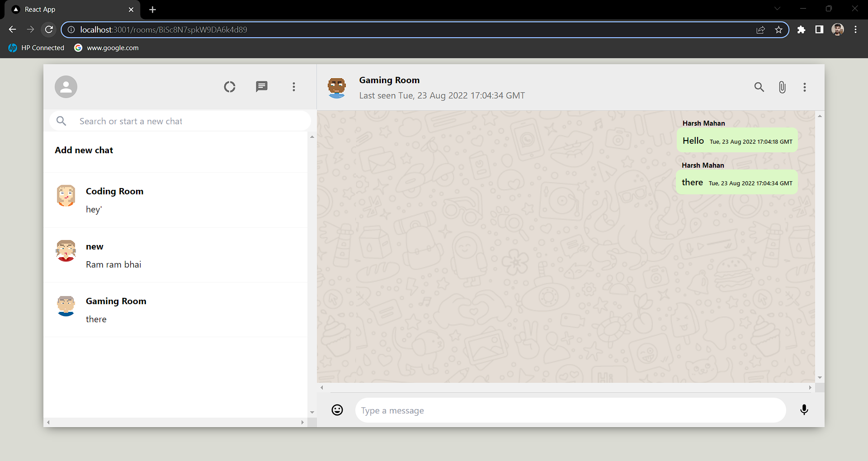Click chat horizontal scroll left arrow
This screenshot has width=868, height=461.
(x=322, y=387)
